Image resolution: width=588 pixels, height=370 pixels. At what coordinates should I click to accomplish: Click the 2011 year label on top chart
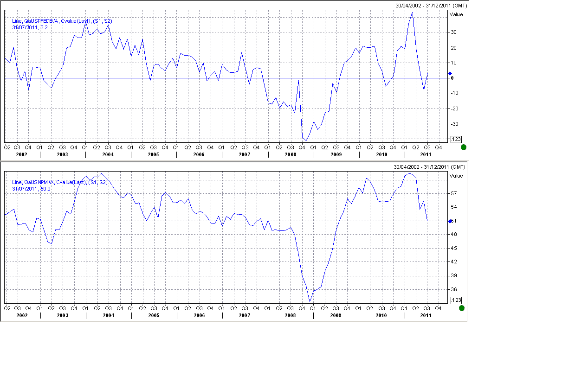coord(426,154)
